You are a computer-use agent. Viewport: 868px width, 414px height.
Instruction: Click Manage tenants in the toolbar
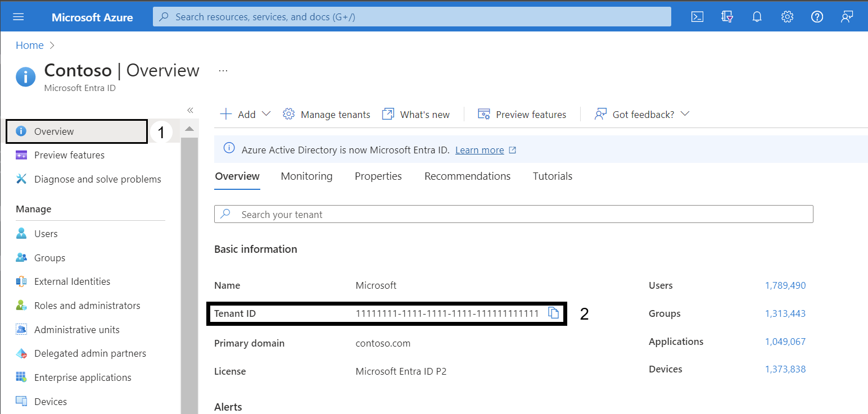(x=326, y=115)
